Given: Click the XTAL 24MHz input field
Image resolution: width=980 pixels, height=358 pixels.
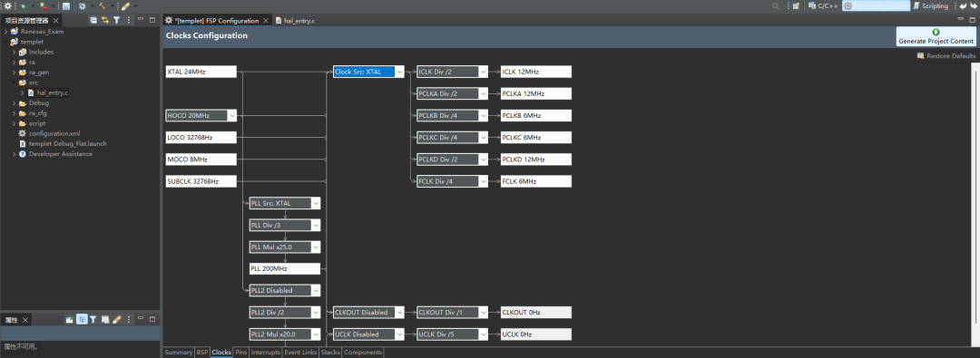Looking at the screenshot, I should pyautogui.click(x=201, y=72).
